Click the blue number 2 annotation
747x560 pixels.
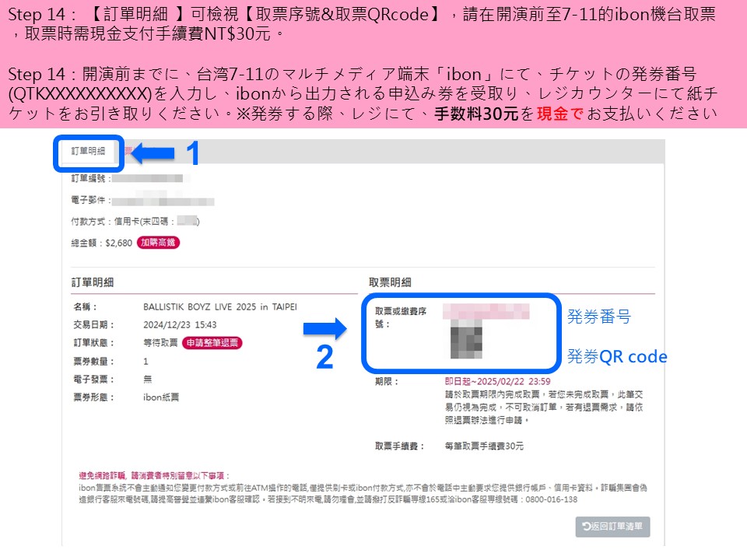pyautogui.click(x=324, y=357)
